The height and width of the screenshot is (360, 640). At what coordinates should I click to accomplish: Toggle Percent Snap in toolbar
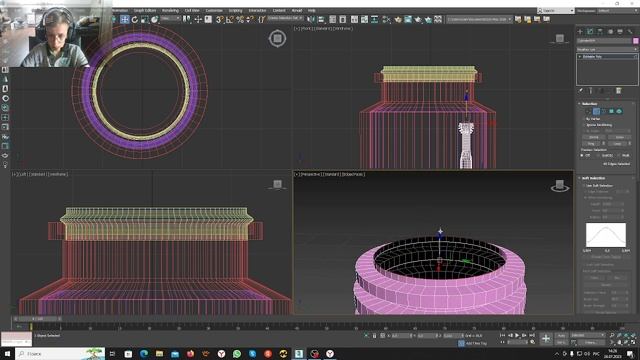click(x=240, y=19)
